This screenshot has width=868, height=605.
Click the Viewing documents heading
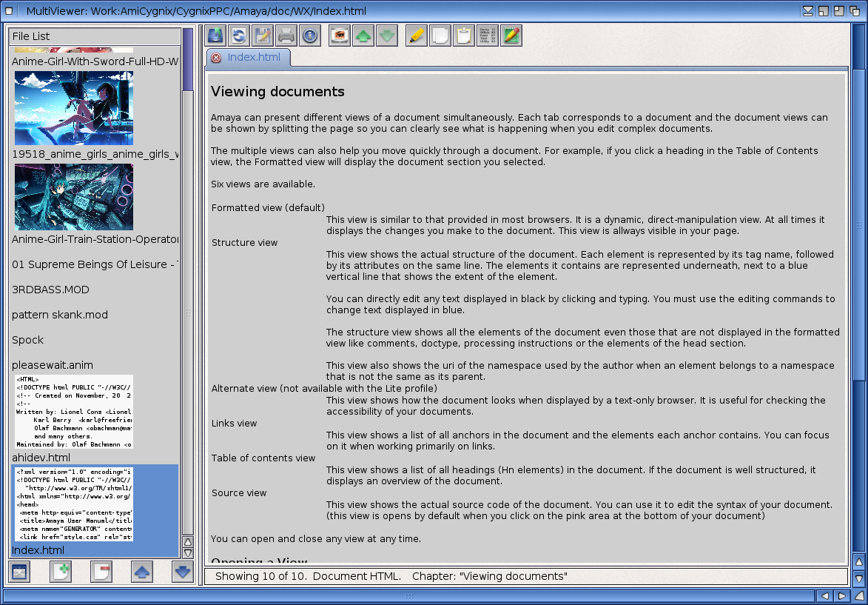click(277, 91)
